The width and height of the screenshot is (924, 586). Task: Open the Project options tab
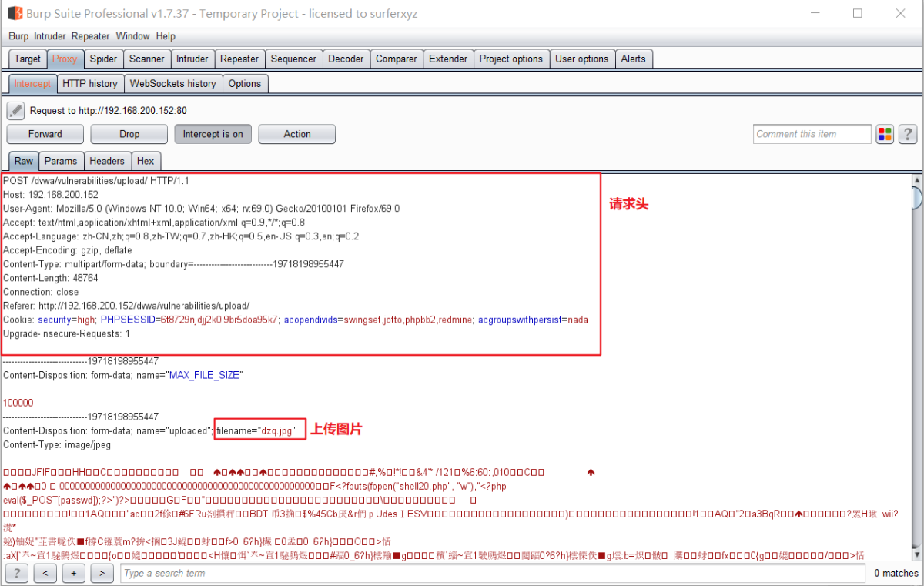[x=511, y=59]
